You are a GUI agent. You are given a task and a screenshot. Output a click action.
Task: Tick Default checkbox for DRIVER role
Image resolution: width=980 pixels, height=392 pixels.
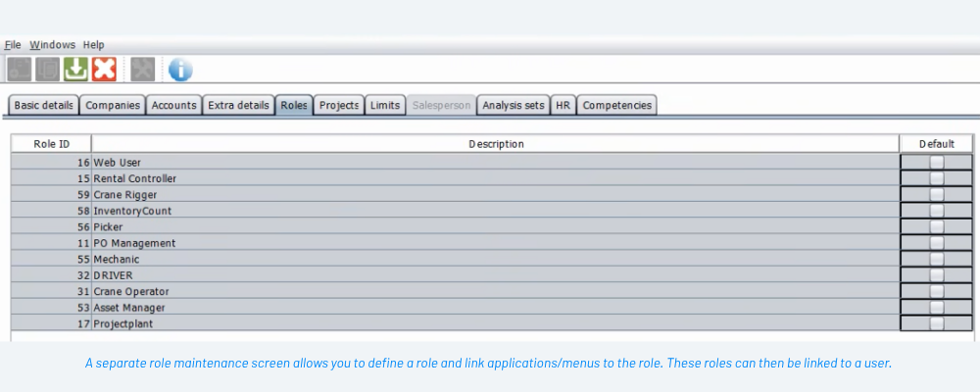(x=937, y=275)
